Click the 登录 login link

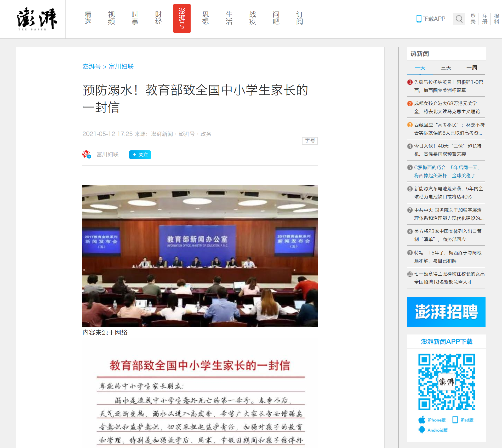click(473, 19)
